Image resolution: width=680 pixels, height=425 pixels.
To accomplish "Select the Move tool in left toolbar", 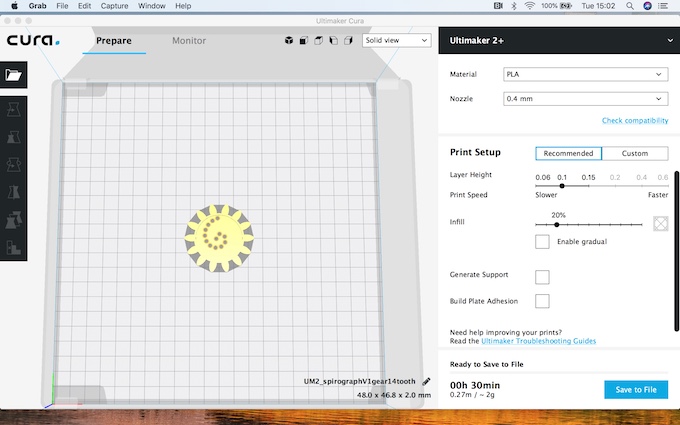I will 13,110.
